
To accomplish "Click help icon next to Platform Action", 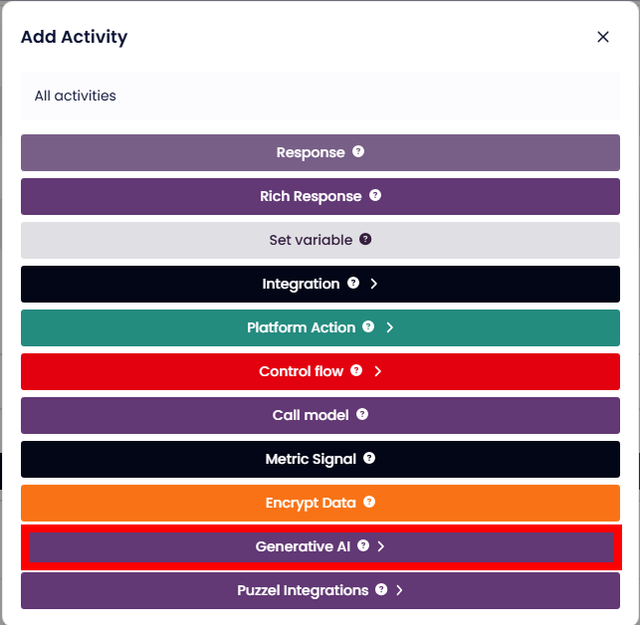I will tap(368, 327).
